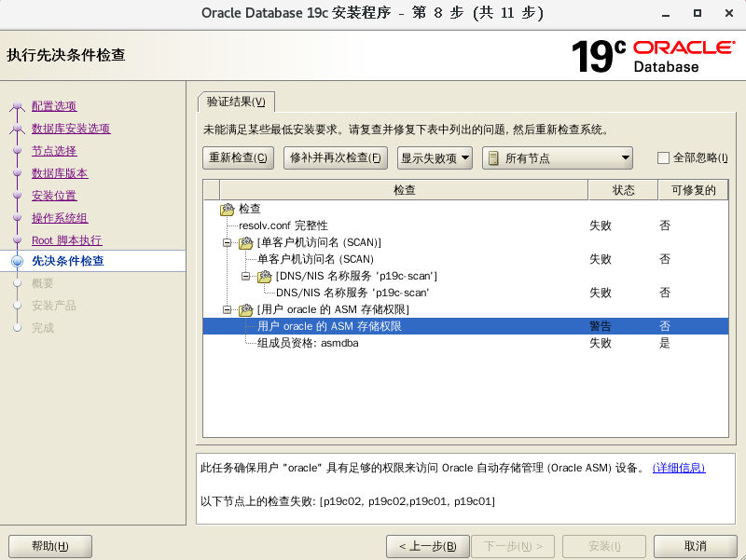Image resolution: width=746 pixels, height=560 pixels.
Task: Click the root 检查 folder icon
Action: pyautogui.click(x=228, y=209)
